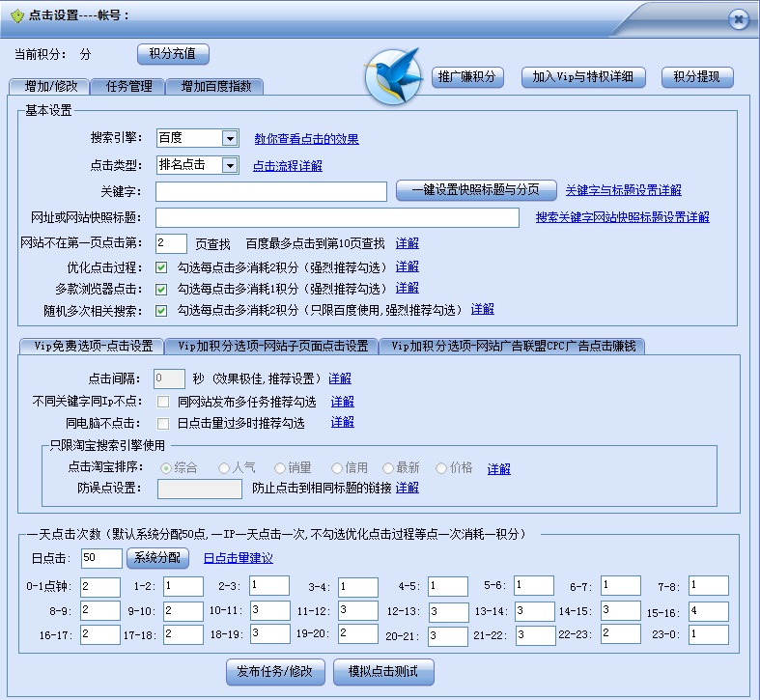The width and height of the screenshot is (760, 700).
Task: Click 加入Vip与特权详细 button
Action: [x=583, y=76]
